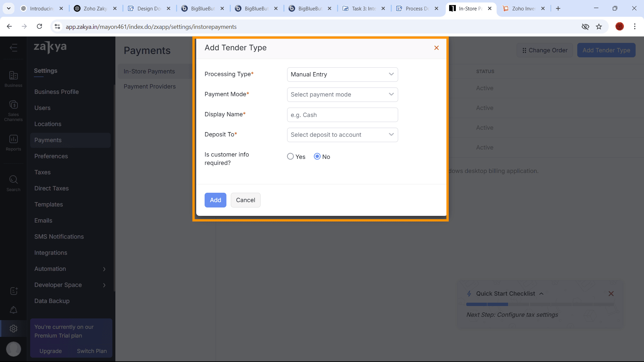
Task: Close the Add Tender Type dialog
Action: (x=436, y=48)
